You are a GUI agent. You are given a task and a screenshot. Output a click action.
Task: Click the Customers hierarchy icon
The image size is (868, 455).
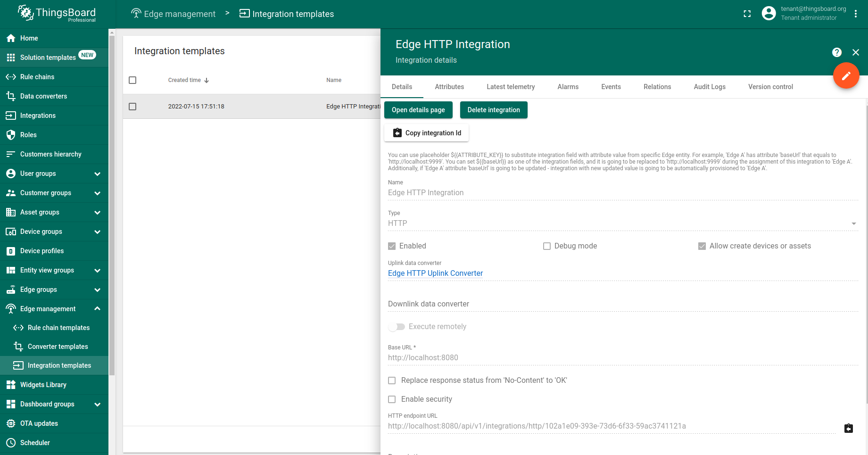(11, 154)
